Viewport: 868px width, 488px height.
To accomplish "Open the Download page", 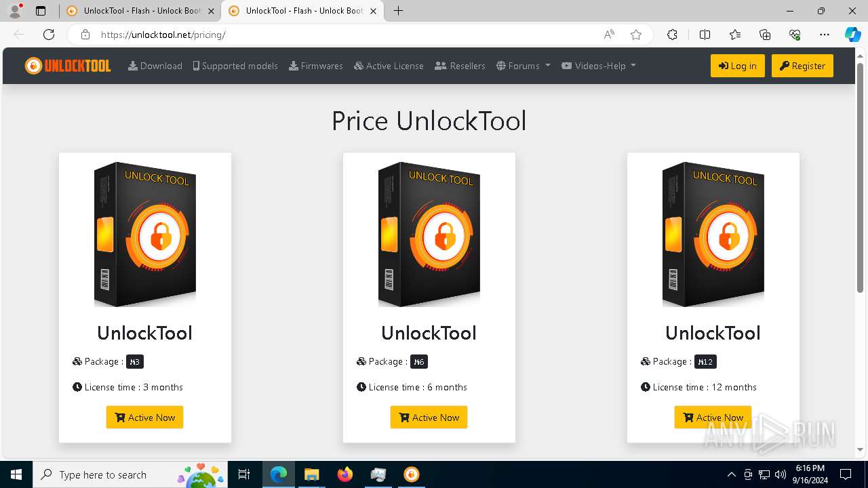I will [155, 66].
